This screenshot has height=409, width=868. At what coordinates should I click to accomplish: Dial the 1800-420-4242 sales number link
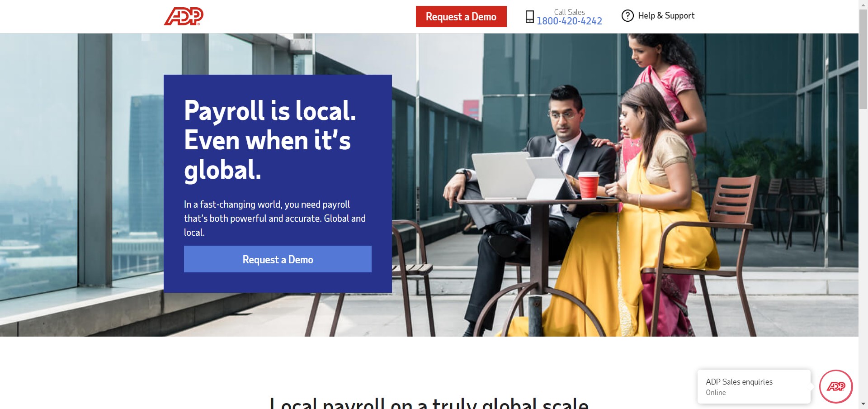coord(569,21)
